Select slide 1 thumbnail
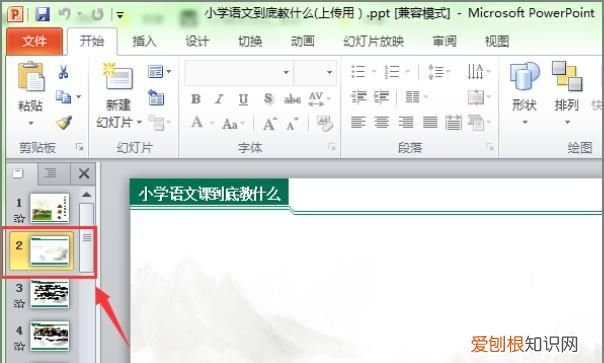Screen dimensions: 604x363 click(50, 208)
